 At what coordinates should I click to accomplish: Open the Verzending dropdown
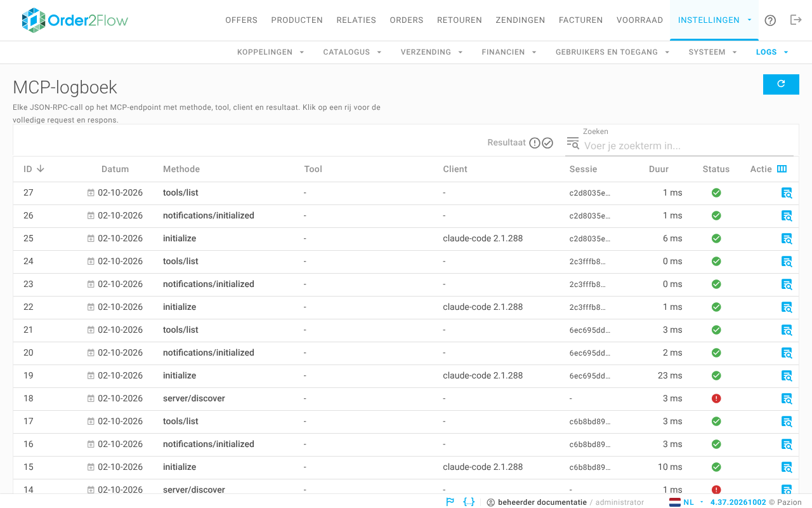(x=431, y=52)
